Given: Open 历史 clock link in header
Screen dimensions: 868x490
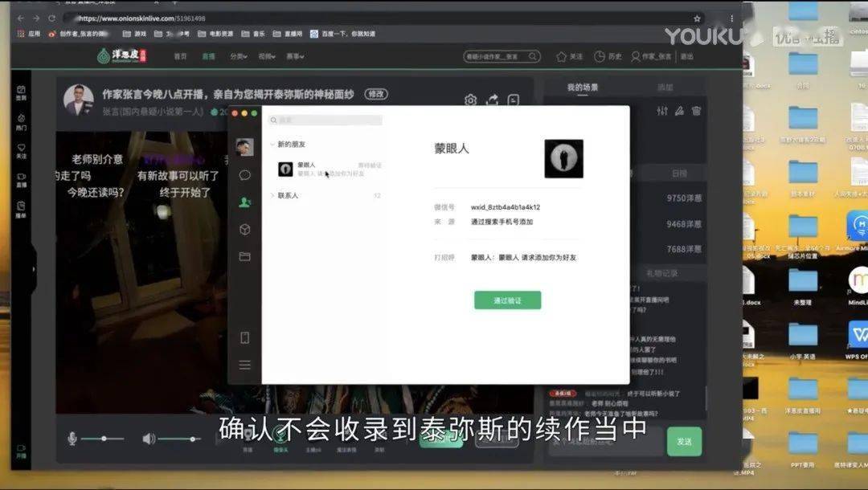Looking at the screenshot, I should pos(608,56).
